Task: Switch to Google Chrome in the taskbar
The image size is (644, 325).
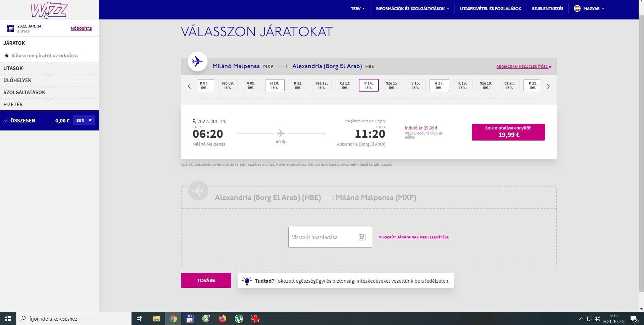Action: click(173, 319)
